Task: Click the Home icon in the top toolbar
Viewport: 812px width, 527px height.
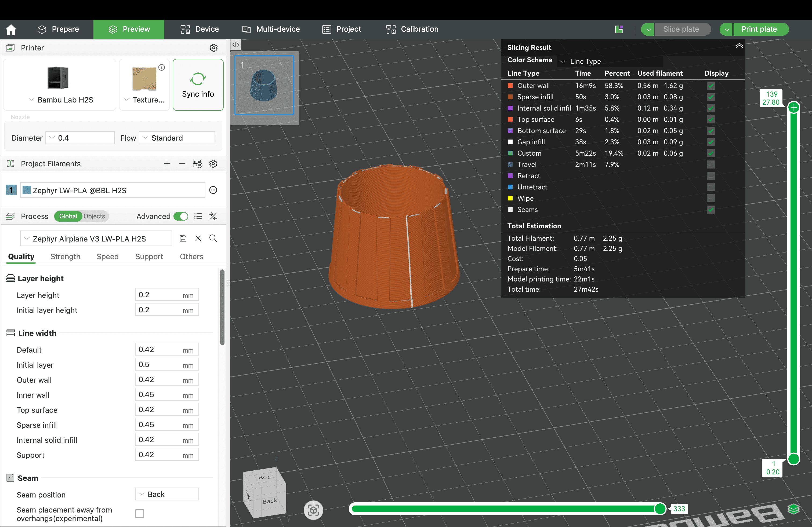Action: [x=10, y=29]
